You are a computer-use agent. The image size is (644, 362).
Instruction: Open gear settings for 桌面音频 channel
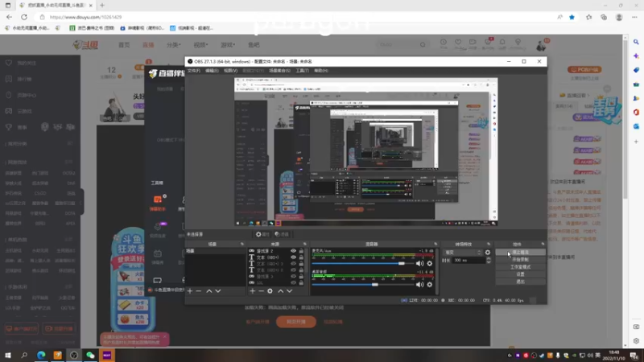pyautogui.click(x=430, y=285)
